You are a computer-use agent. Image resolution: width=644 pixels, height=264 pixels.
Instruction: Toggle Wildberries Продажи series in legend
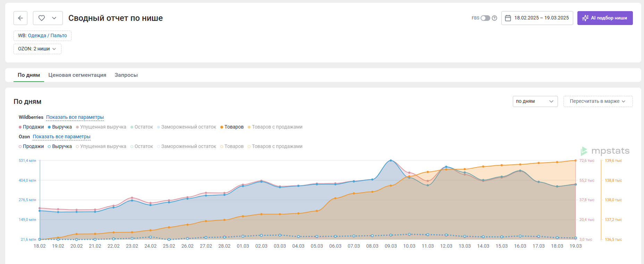pos(31,127)
